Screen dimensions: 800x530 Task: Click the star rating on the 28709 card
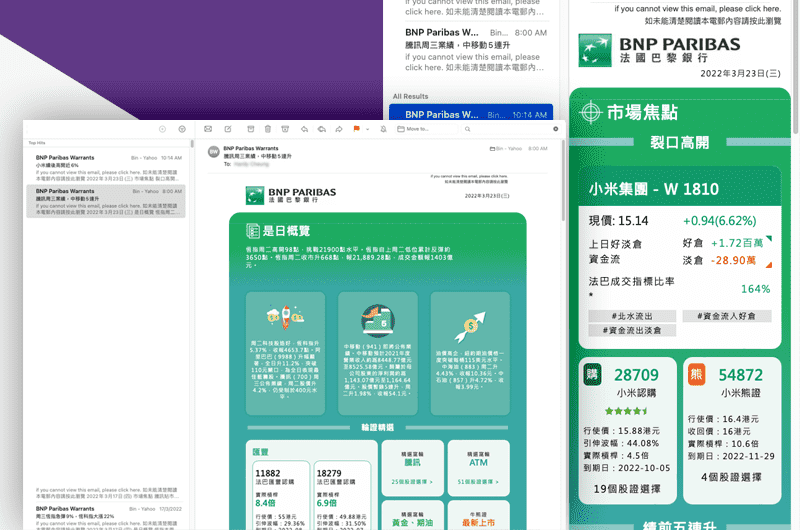click(627, 411)
